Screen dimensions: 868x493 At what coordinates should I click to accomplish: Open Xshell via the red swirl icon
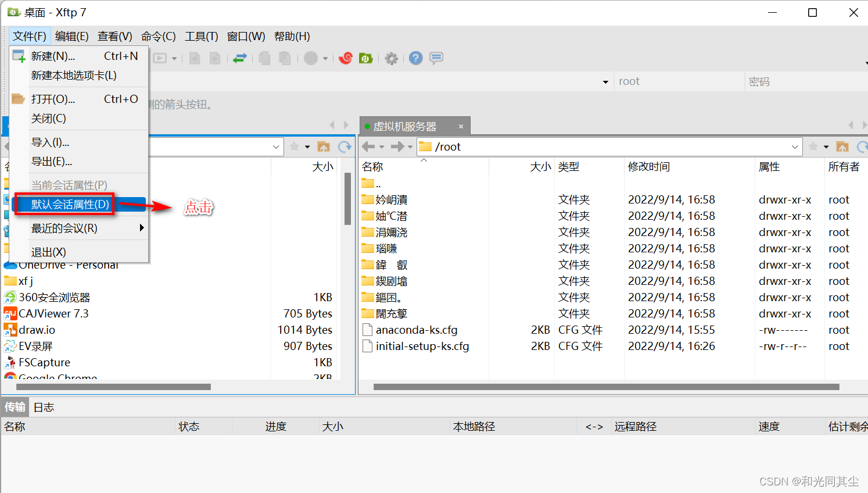point(346,58)
